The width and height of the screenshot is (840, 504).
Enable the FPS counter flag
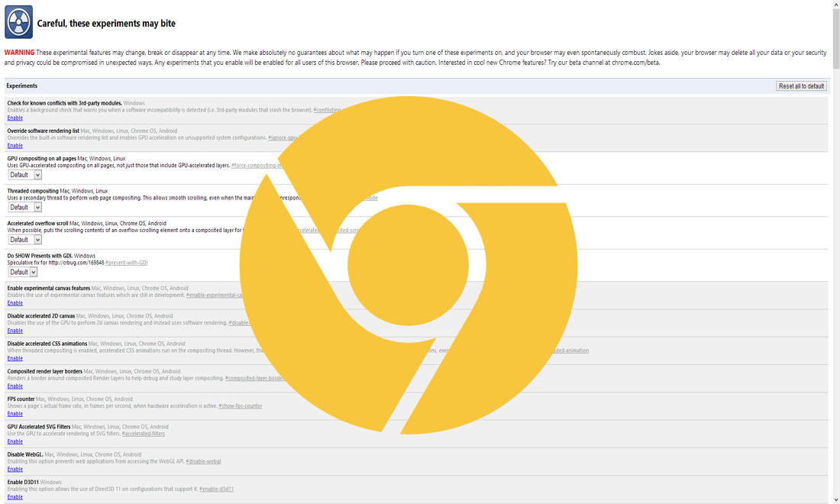[15, 414]
